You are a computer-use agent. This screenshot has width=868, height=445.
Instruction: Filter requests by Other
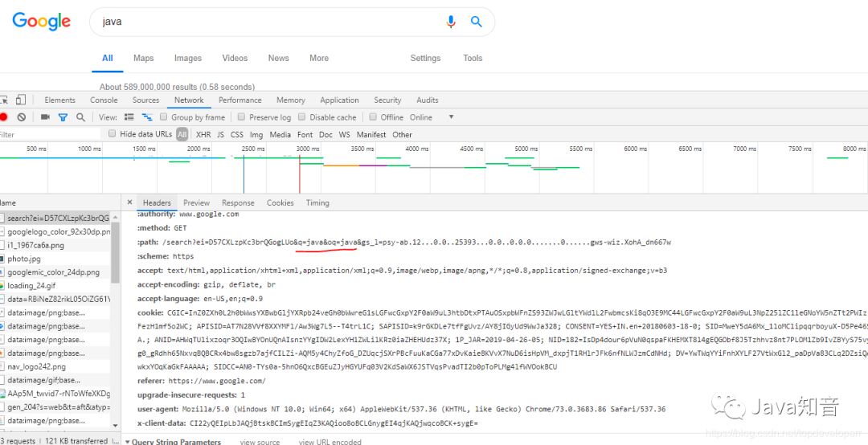(402, 134)
